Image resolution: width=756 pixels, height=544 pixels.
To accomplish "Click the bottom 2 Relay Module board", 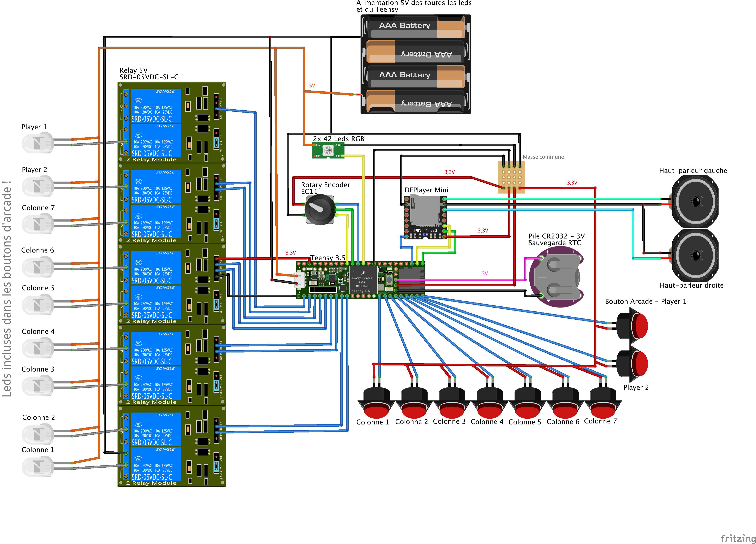I will [x=172, y=446].
